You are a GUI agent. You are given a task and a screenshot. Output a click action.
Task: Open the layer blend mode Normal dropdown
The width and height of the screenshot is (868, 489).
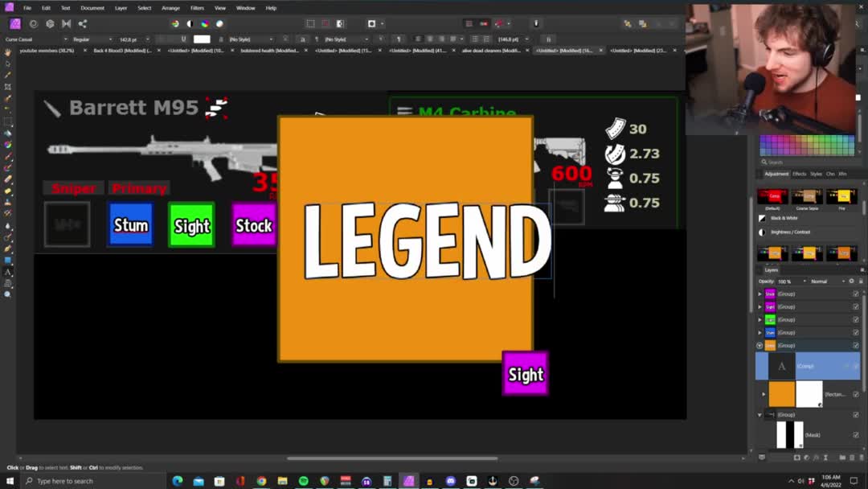824,281
